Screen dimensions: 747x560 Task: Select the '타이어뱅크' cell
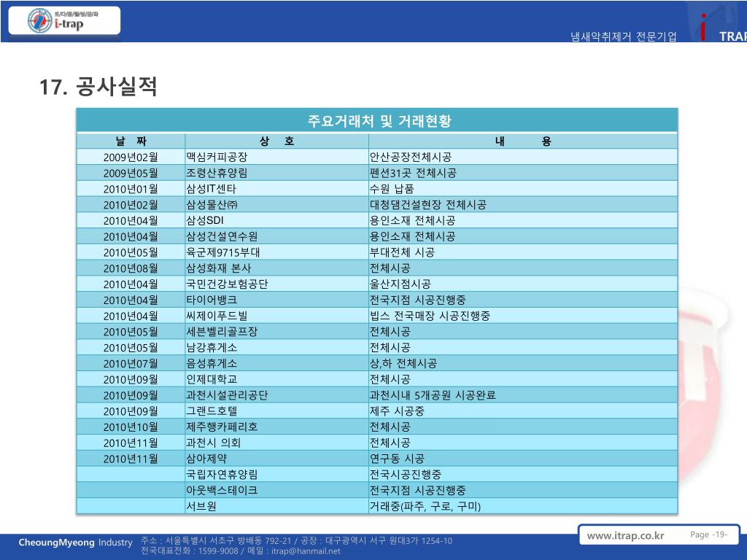pos(276,300)
